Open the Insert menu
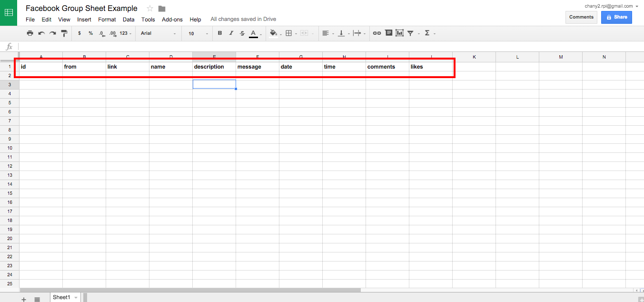The width and height of the screenshot is (644, 302). [x=84, y=20]
